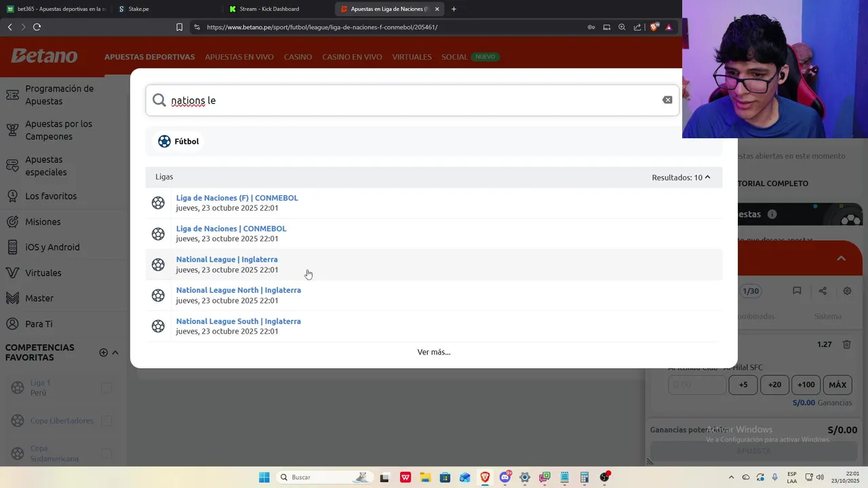This screenshot has height=488, width=868.
Task: Save the bet slip with the bookmark icon
Action: point(797,291)
